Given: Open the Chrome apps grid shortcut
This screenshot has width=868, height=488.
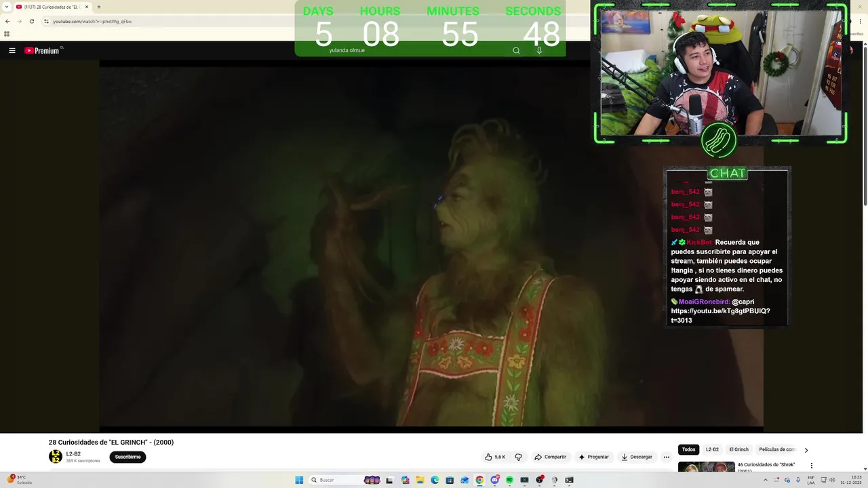Looking at the screenshot, I should (7, 34).
